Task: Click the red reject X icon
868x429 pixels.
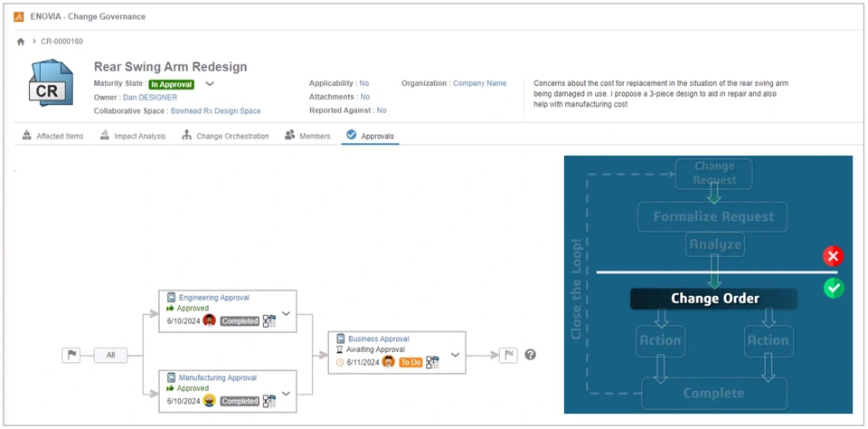Action: click(833, 256)
